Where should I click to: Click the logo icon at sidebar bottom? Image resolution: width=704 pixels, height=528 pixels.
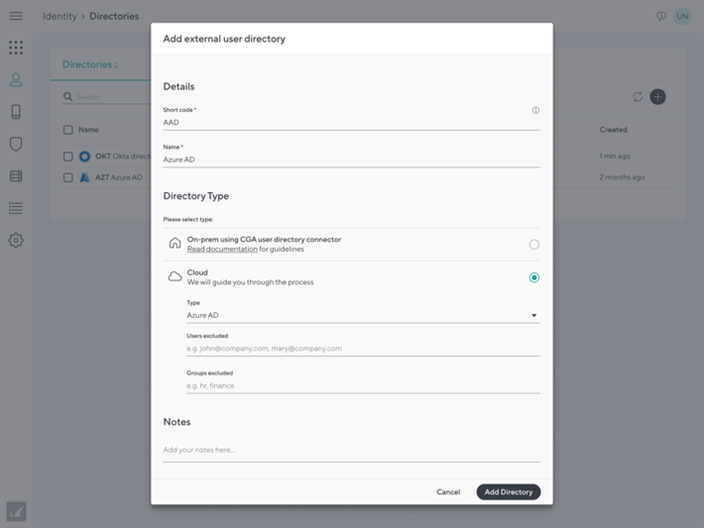click(x=16, y=511)
